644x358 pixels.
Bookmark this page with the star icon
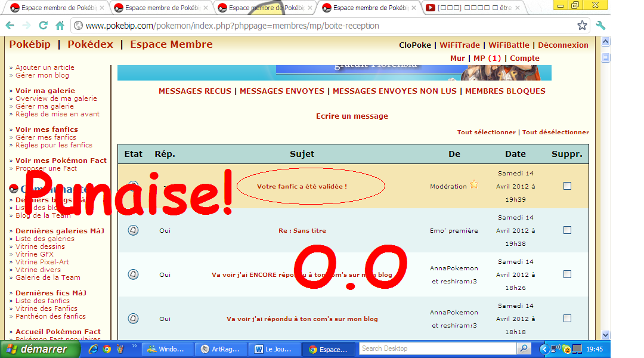[x=582, y=26]
